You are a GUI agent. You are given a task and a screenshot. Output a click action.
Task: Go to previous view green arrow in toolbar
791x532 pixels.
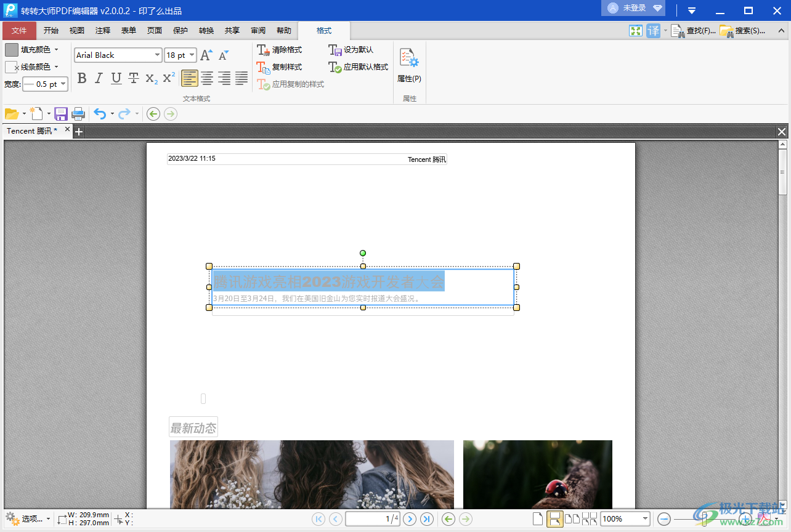coord(153,114)
